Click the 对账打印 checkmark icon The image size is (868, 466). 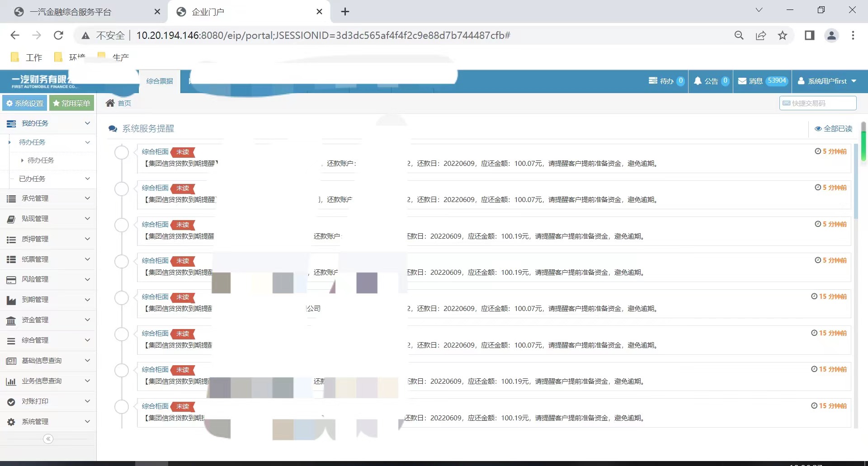[11, 402]
